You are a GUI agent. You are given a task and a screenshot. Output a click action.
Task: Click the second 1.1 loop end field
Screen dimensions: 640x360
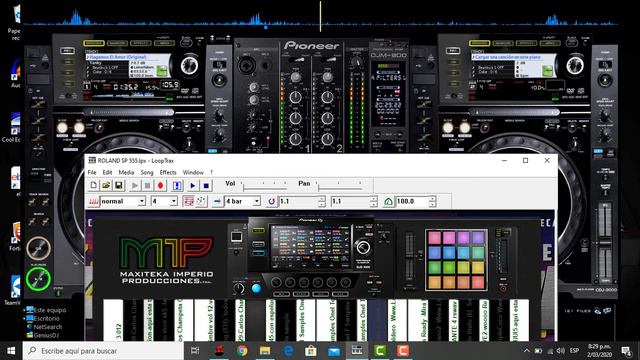tap(350, 201)
